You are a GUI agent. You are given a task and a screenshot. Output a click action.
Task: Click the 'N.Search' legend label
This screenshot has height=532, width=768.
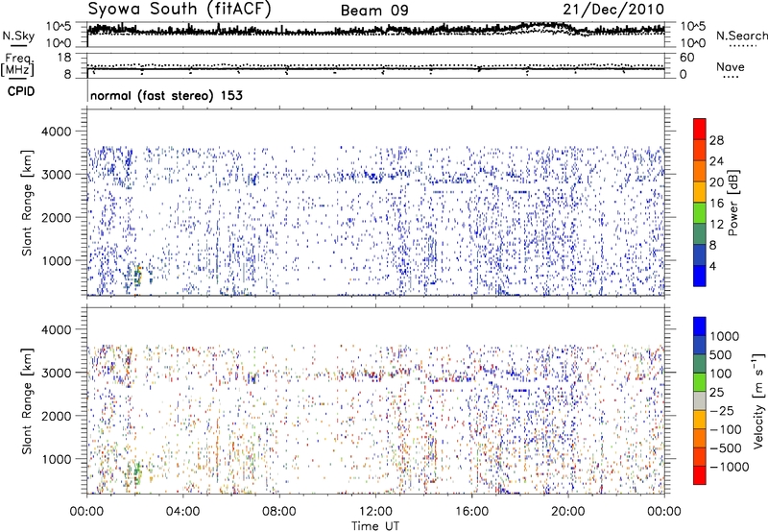(x=741, y=36)
